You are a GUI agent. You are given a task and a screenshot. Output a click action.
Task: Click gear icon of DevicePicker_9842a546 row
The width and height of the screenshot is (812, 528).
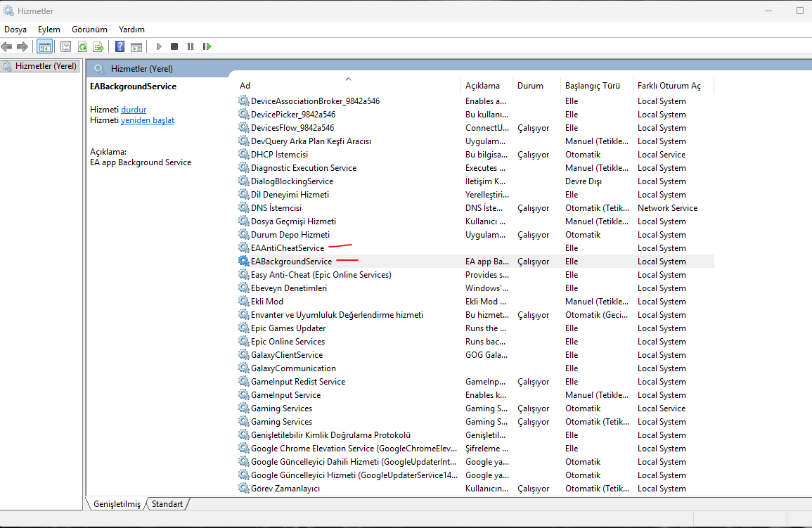coord(243,114)
